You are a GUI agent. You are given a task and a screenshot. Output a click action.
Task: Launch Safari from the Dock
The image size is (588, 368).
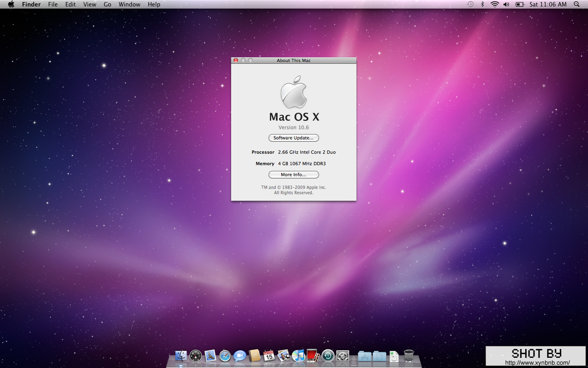pyautogui.click(x=225, y=356)
